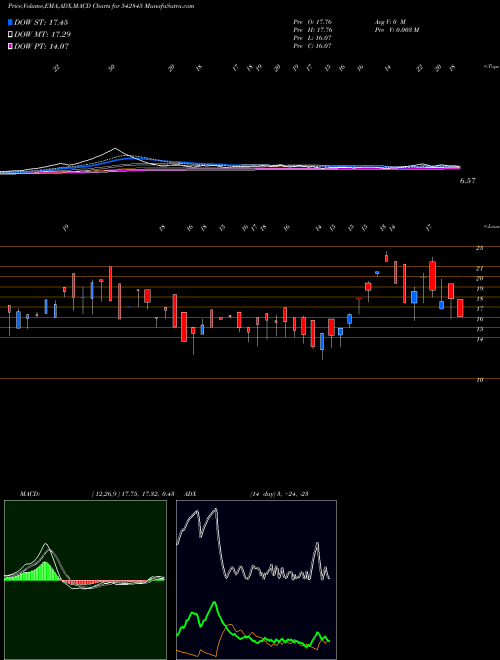This screenshot has width=500, height=660.
Task: Click the EMA peak on the white line
Action: coord(115,149)
